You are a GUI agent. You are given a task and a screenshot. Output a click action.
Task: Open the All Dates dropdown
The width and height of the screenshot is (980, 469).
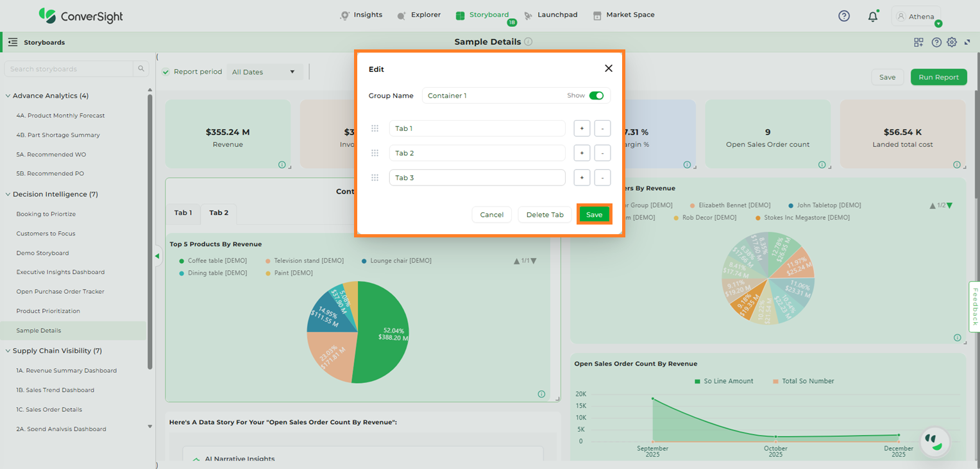pos(264,72)
